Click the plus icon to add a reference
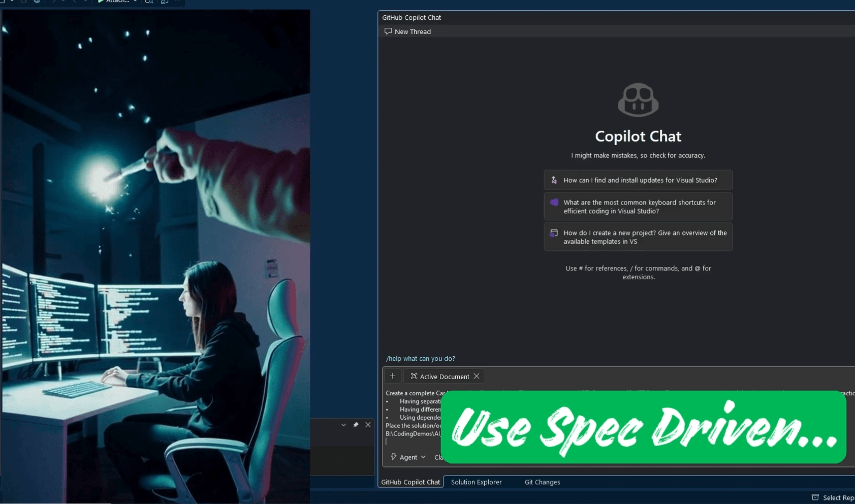Screen dimensions: 855x504 [x=392, y=376]
